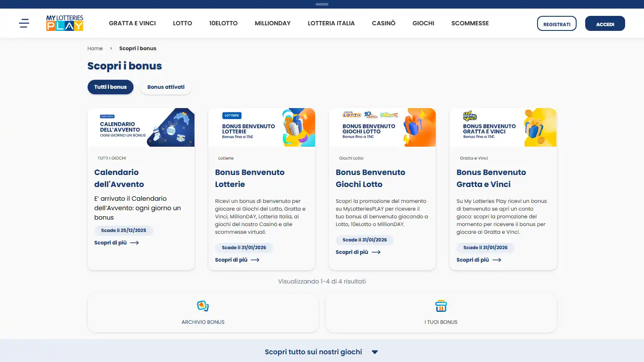
Task: Click the 'Bonus Benvenuto Lotterie' card title
Action: (249, 178)
